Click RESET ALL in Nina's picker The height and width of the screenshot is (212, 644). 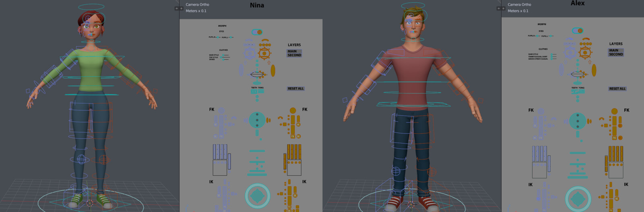click(296, 89)
